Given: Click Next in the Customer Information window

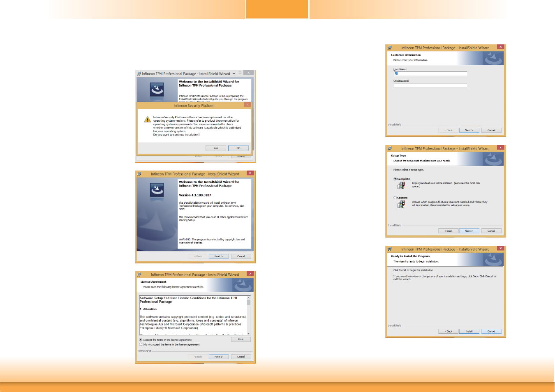Looking at the screenshot, I should pyautogui.click(x=469, y=130).
